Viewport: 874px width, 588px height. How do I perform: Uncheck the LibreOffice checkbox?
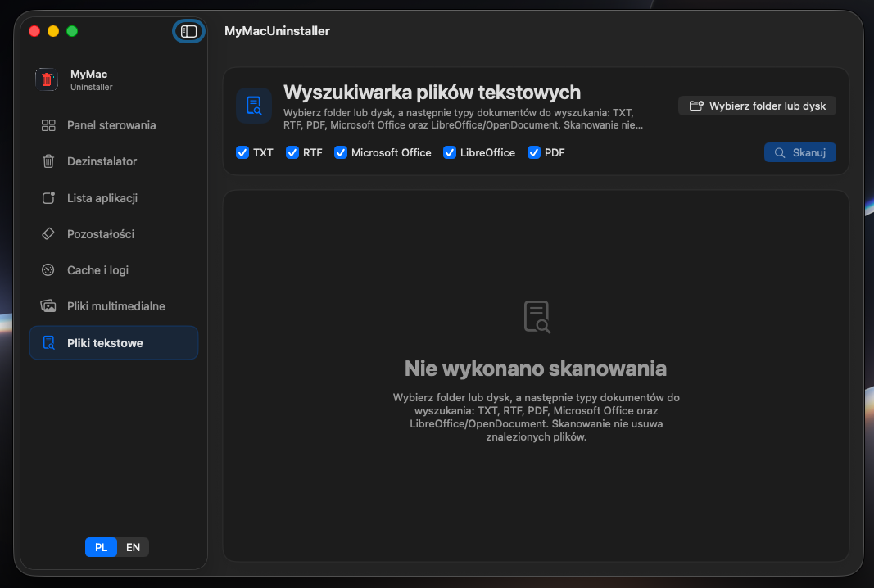click(x=449, y=152)
